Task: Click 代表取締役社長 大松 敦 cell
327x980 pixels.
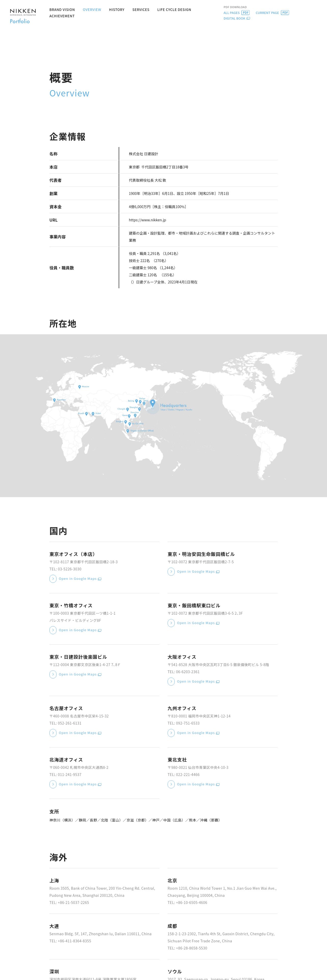Action: [x=147, y=180]
